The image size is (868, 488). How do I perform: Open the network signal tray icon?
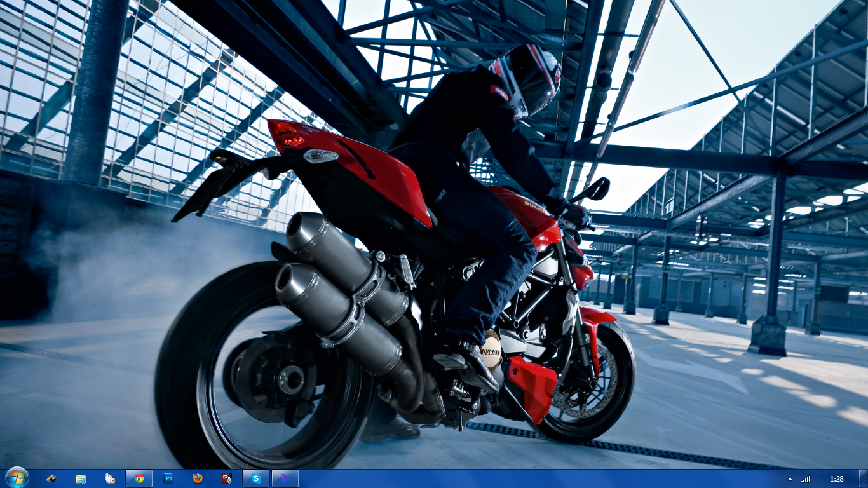tap(806, 479)
